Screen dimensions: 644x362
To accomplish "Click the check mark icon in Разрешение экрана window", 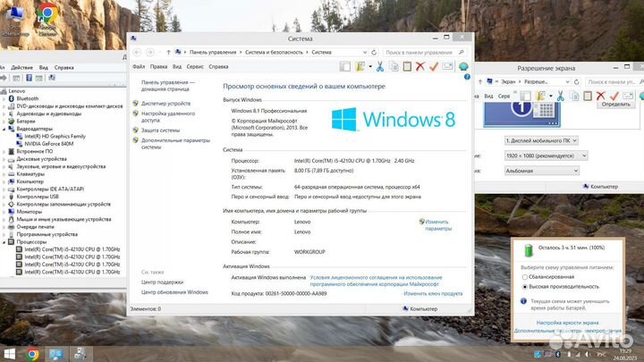I will (x=614, y=96).
